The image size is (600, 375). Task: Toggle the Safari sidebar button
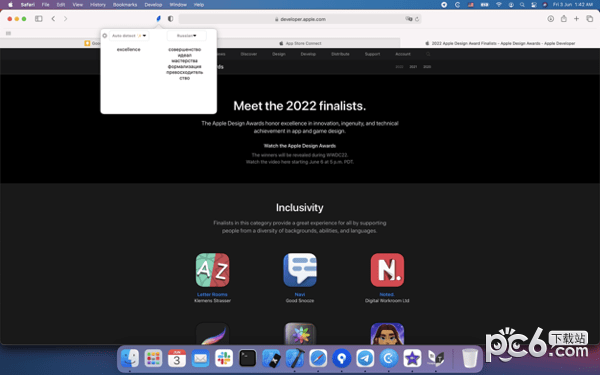tap(39, 18)
